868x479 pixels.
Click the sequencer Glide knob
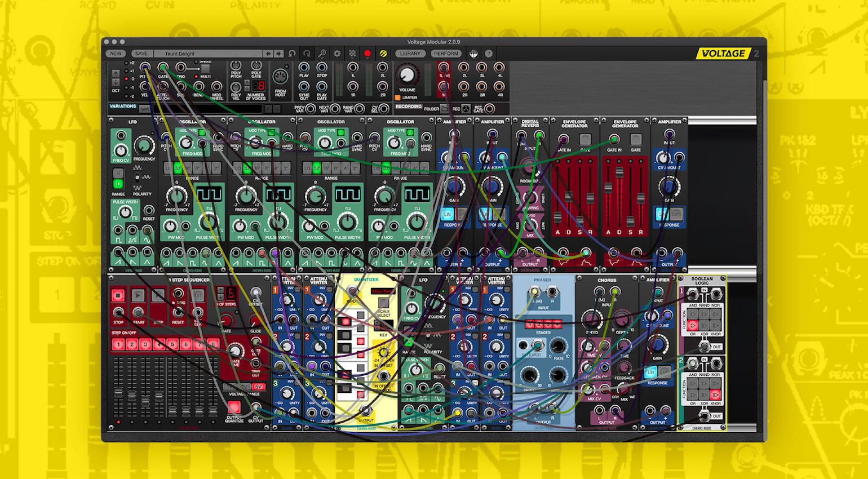pos(255,321)
